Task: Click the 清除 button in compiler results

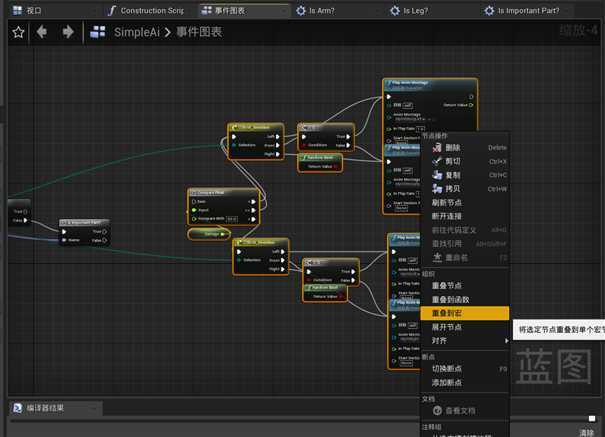Action: tap(586, 433)
